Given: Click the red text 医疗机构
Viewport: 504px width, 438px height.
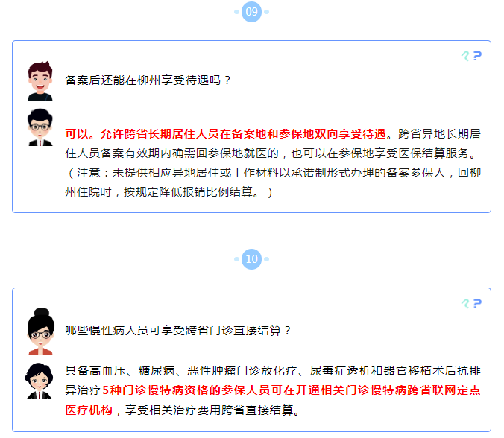Looking at the screenshot, I should point(89,410).
